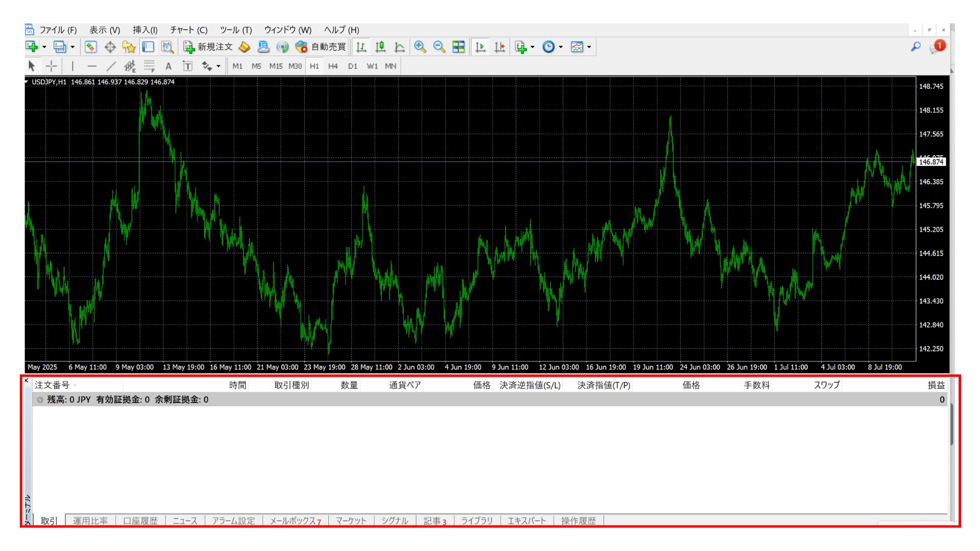
Task: Switch to the 口座履歴 tab
Action: tap(140, 520)
